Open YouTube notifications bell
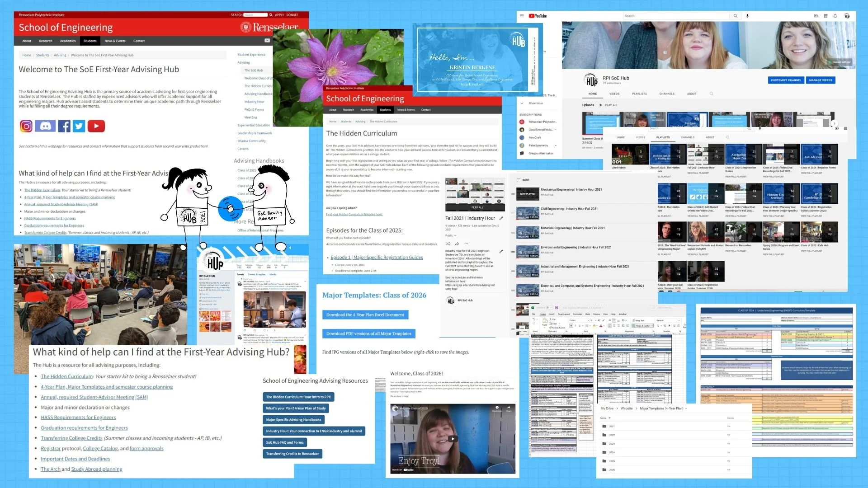 coord(835,16)
